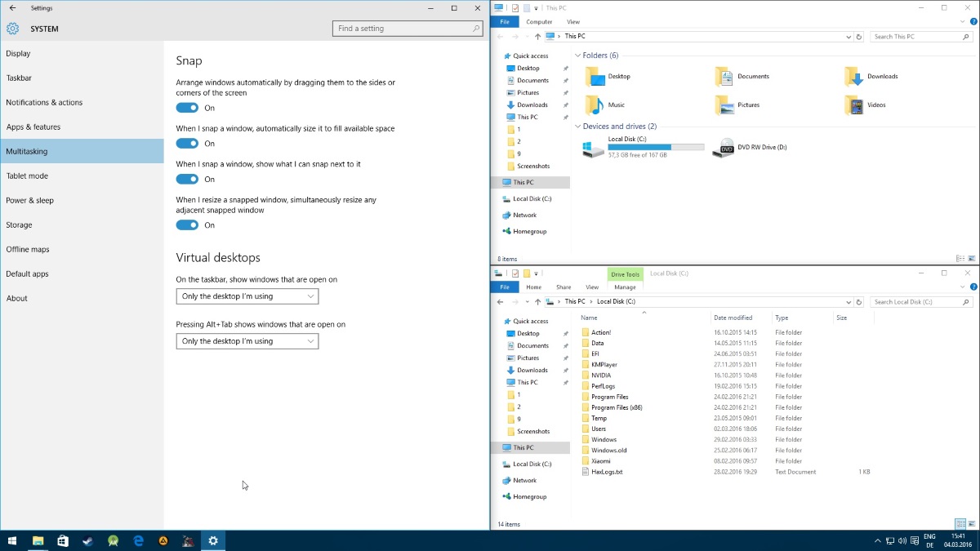Open the taskbar windows shown dropdown
Image resolution: width=980 pixels, height=551 pixels.
coord(247,296)
